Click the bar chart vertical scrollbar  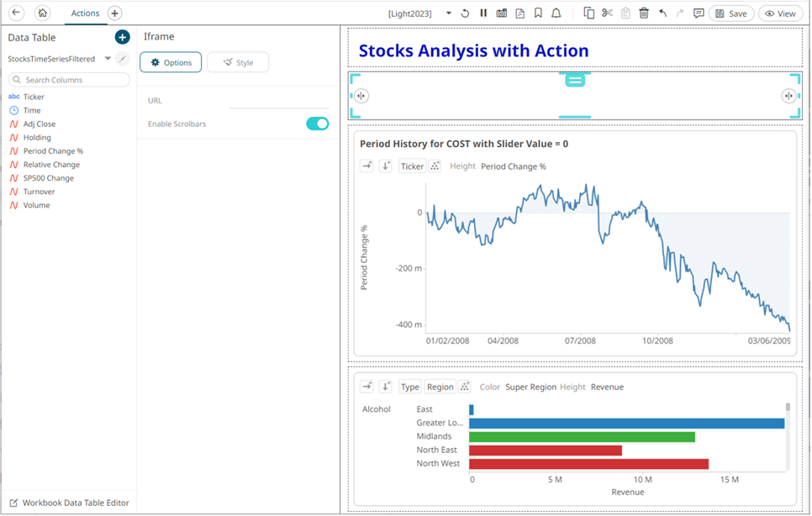click(788, 435)
